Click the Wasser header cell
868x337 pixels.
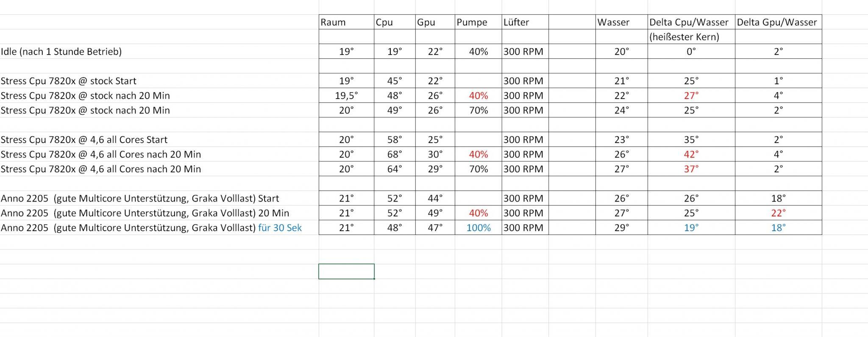point(621,22)
